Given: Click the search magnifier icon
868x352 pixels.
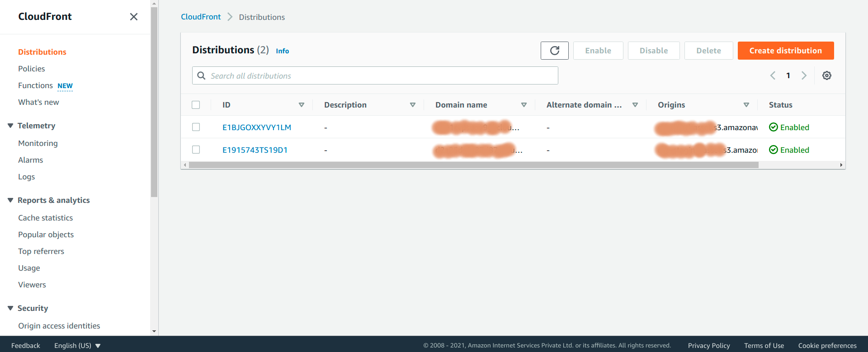Looking at the screenshot, I should coord(202,75).
